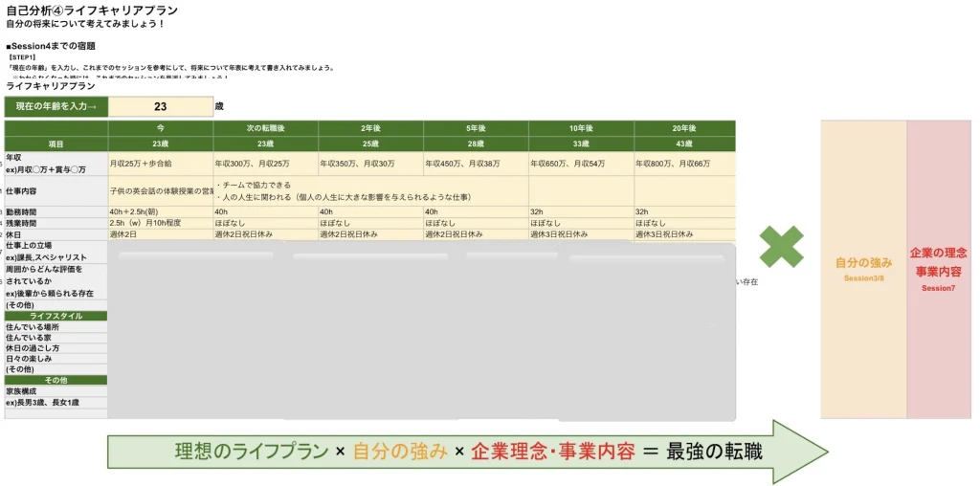Click the 家族構成 row label
Screen dimensions: 980x486
click(56, 391)
